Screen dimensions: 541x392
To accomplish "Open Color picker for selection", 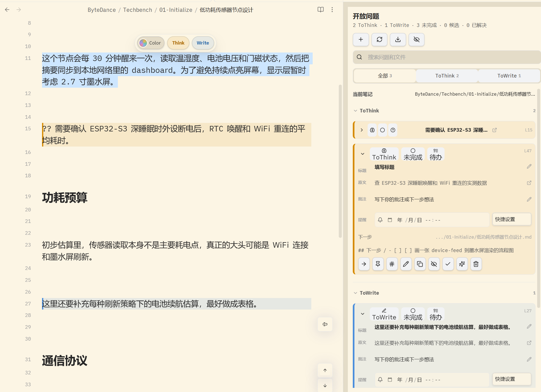I will tap(151, 43).
